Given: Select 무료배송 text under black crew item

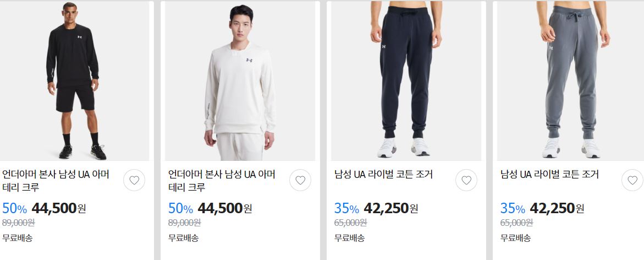Looking at the screenshot, I should [17, 238].
